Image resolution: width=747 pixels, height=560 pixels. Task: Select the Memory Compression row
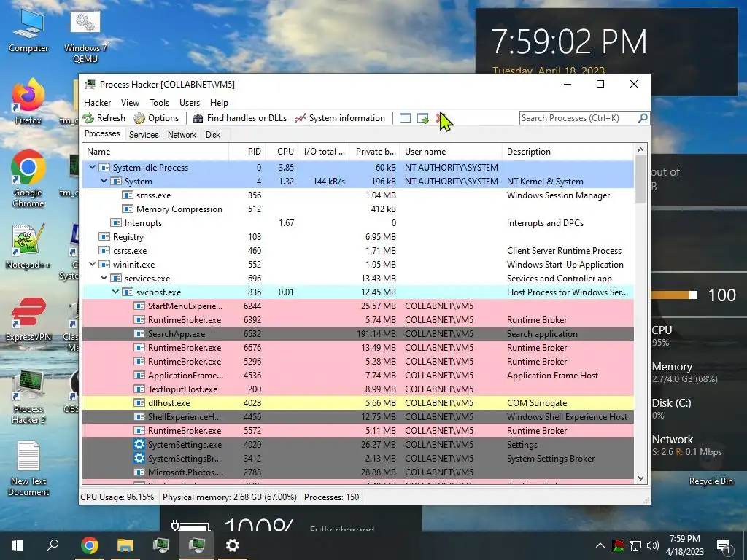(357, 209)
